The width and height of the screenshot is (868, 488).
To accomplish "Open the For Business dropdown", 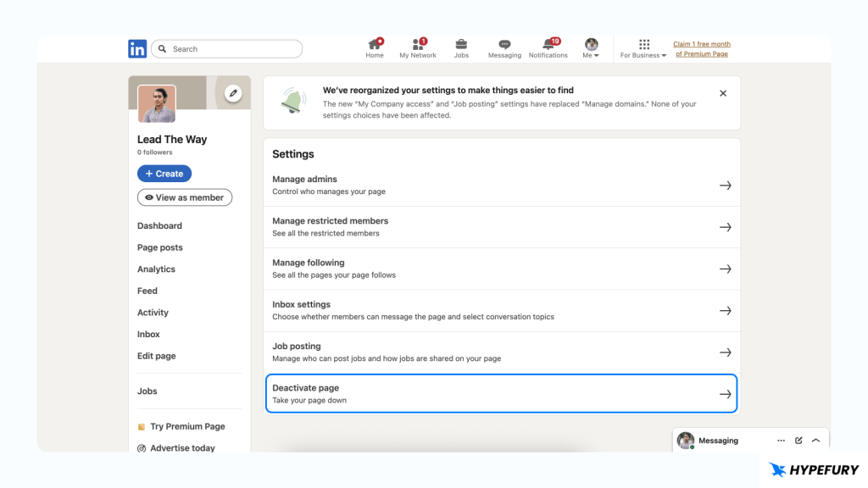I will click(x=643, y=49).
